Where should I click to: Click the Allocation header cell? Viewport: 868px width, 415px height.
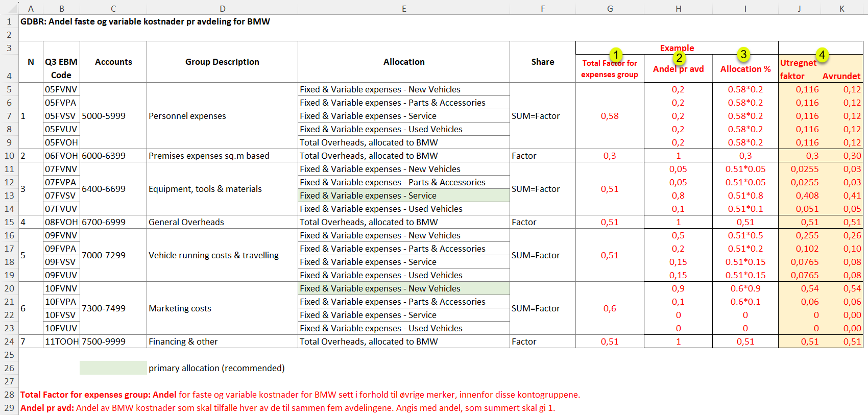click(404, 62)
